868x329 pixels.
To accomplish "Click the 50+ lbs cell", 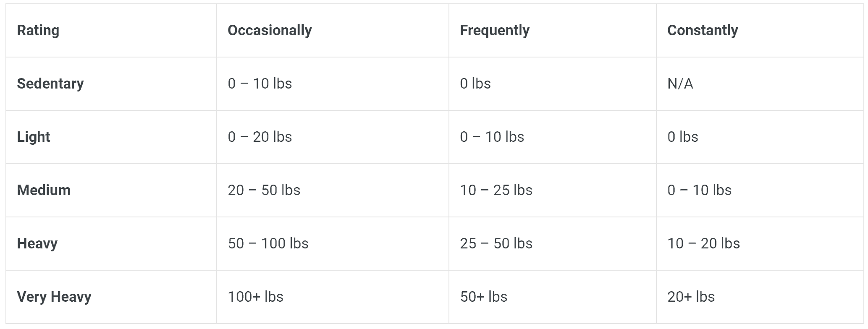I will (483, 297).
